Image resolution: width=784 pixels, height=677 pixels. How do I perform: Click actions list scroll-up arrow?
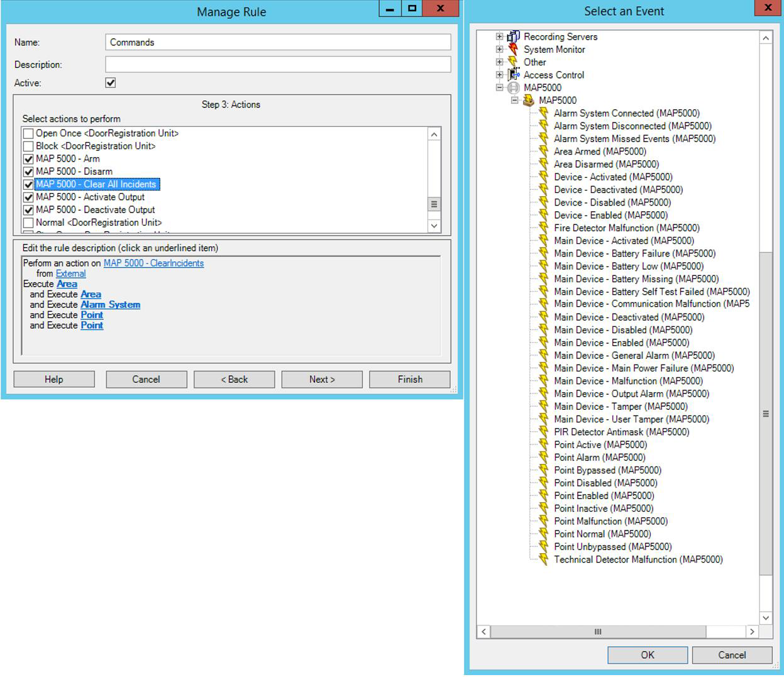click(x=434, y=134)
